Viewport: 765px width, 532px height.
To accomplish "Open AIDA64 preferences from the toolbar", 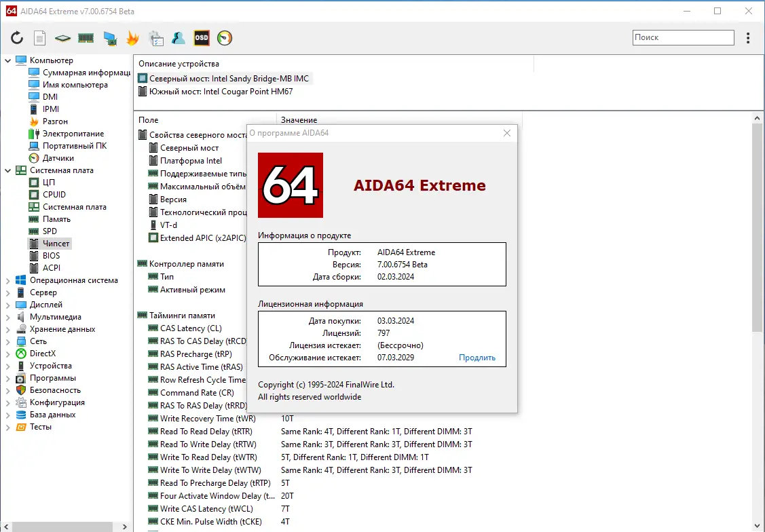I will pos(156,38).
